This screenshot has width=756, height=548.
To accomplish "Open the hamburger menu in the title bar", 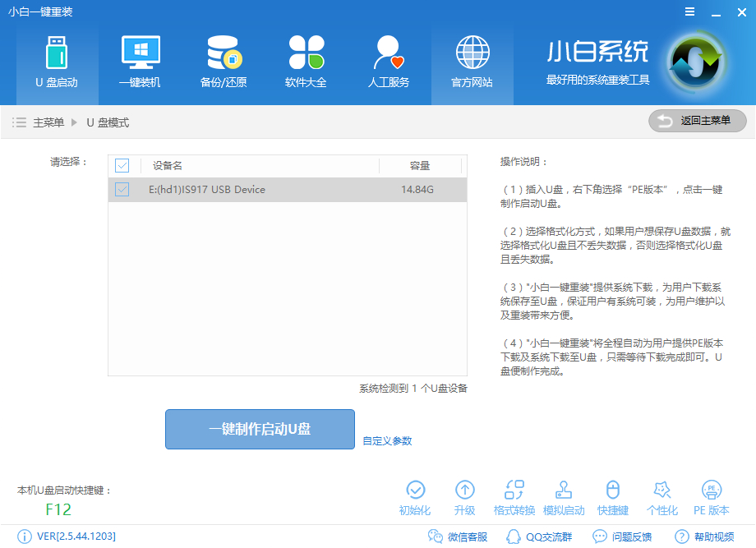I will 689,12.
